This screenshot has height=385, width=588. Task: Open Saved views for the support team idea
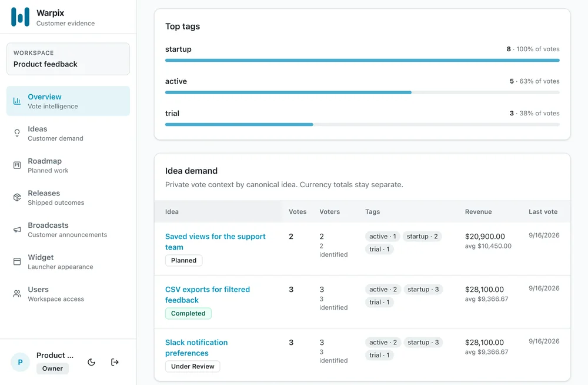[215, 242]
